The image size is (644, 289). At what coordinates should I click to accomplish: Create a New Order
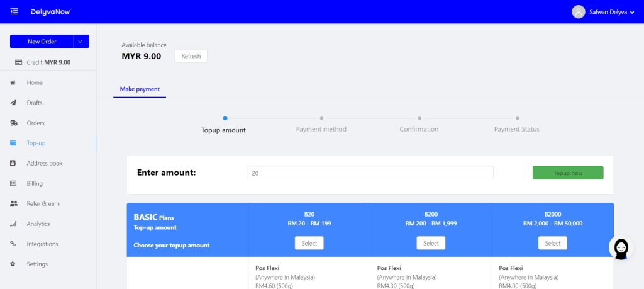[42, 42]
